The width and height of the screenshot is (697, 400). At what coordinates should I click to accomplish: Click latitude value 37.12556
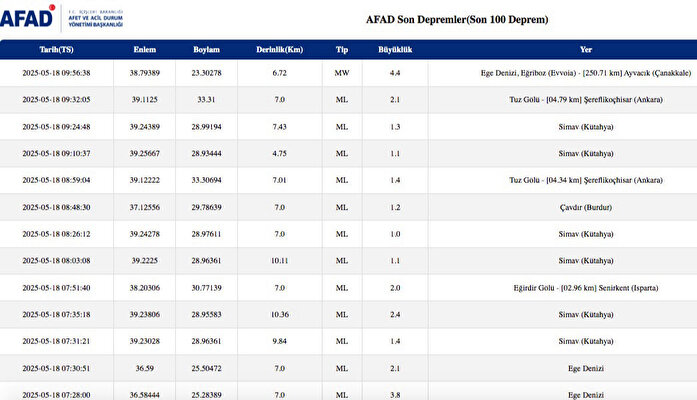[144, 207]
